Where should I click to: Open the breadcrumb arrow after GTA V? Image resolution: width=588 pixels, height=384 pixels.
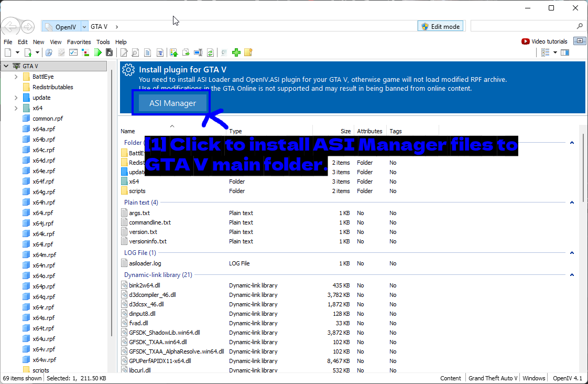117,27
